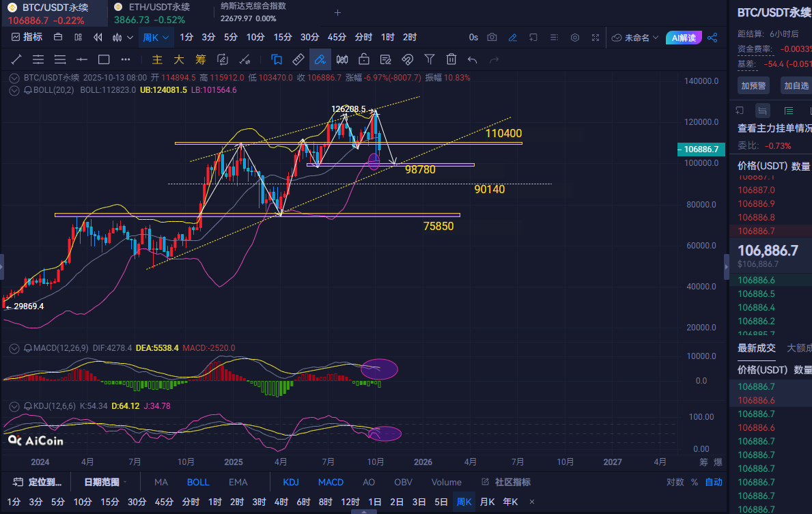Toggle the Volume indicator at bottom bar
This screenshot has width=812, height=514.
pyautogui.click(x=447, y=482)
